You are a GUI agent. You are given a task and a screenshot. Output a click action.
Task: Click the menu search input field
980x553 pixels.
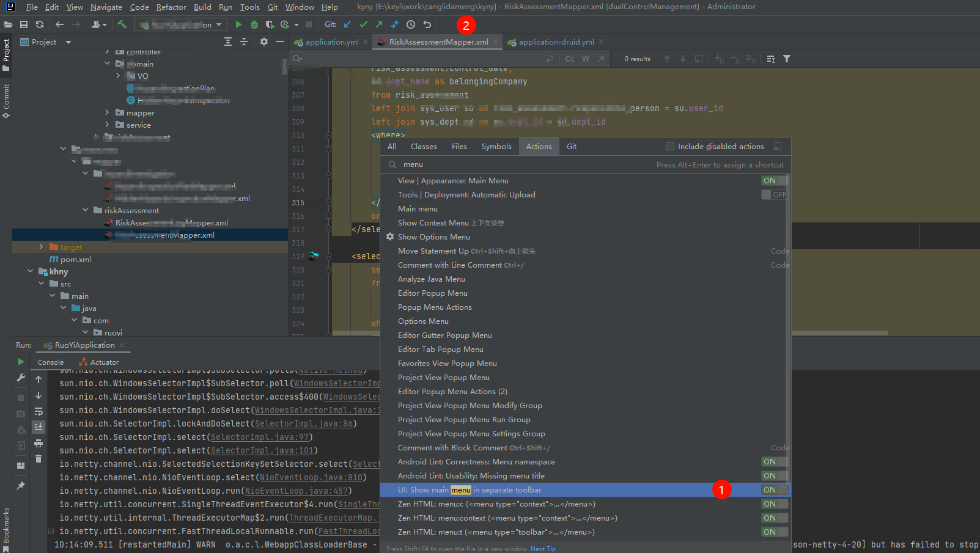(x=526, y=164)
